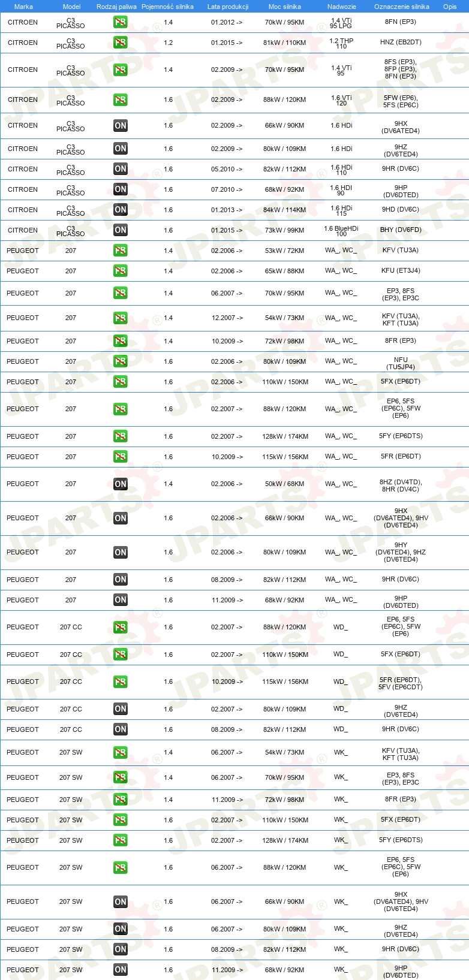The width and height of the screenshot is (469, 980).
Task: Click PB icon in 207 CC 115kW / 156KM row
Action: click(x=121, y=682)
